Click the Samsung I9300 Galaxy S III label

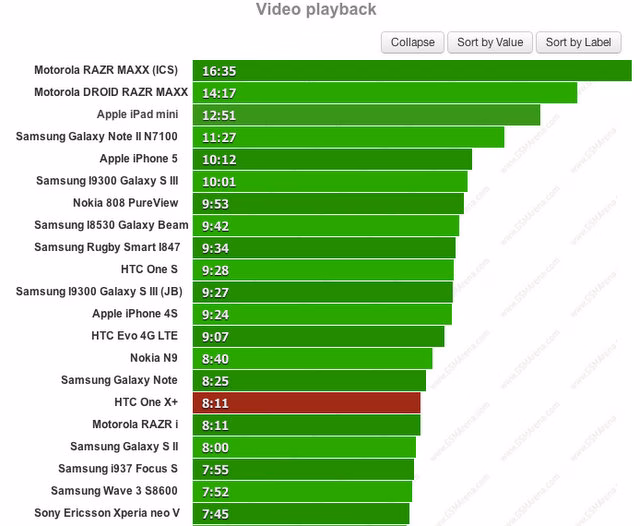[107, 181]
